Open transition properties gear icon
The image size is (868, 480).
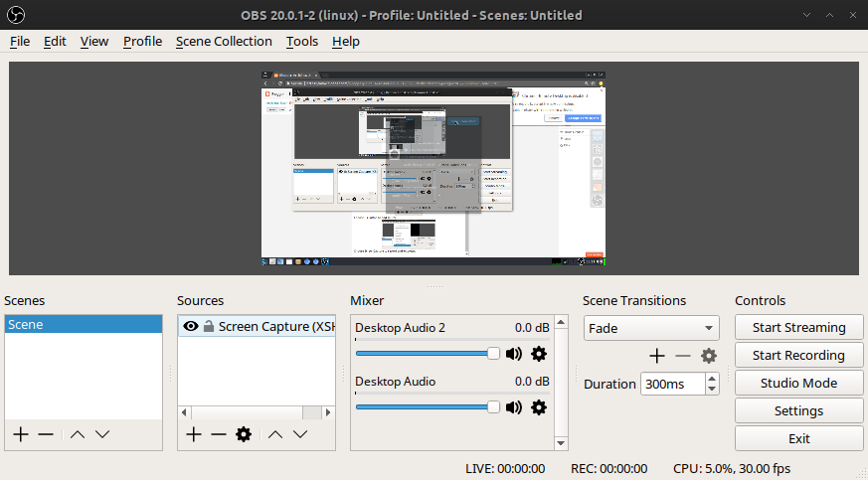coord(709,356)
